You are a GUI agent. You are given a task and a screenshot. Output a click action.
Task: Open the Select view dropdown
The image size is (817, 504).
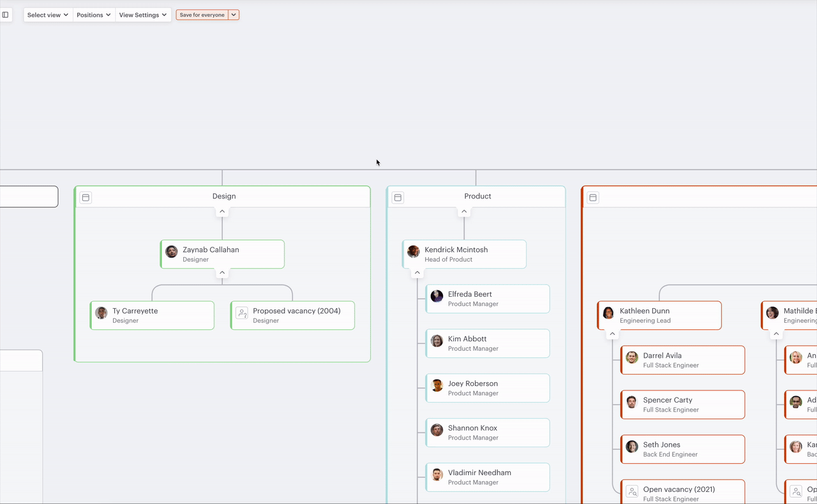coord(47,15)
